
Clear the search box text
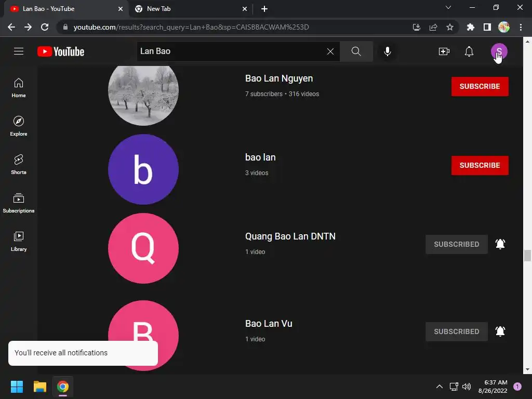[330, 51]
